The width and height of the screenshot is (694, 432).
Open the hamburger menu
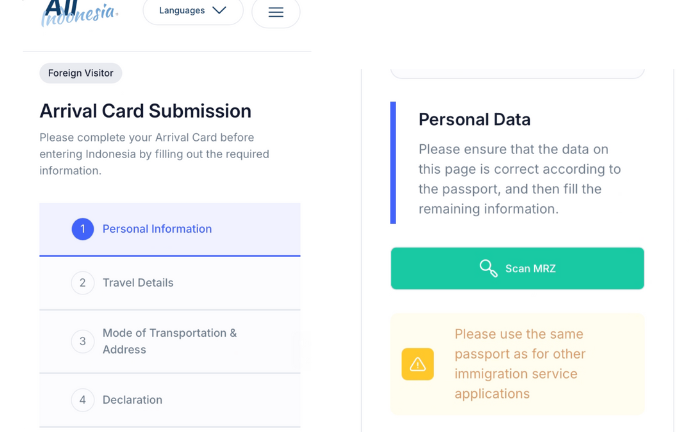tap(276, 12)
